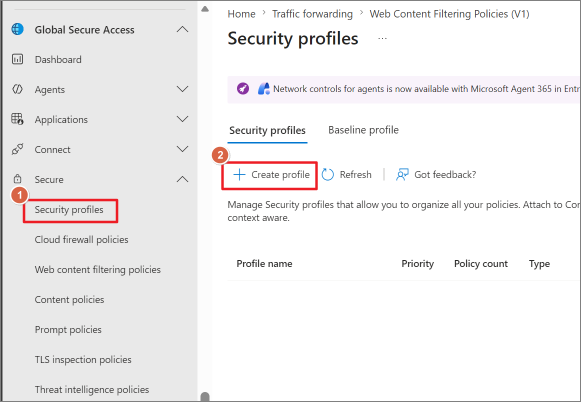Click the Secure lock icon
Image resolution: width=581 pixels, height=402 pixels.
point(17,179)
